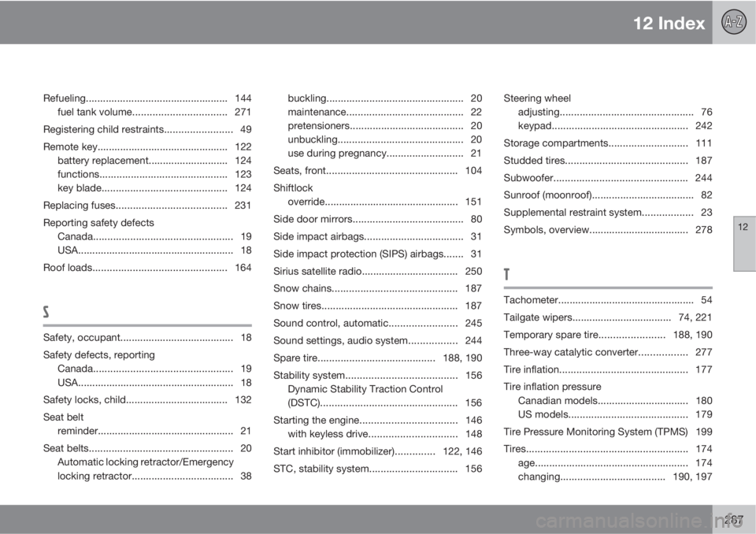Open 'use during pregnancy' sub-entry
Image resolution: width=756 pixels, height=534 pixels.
pos(385,154)
